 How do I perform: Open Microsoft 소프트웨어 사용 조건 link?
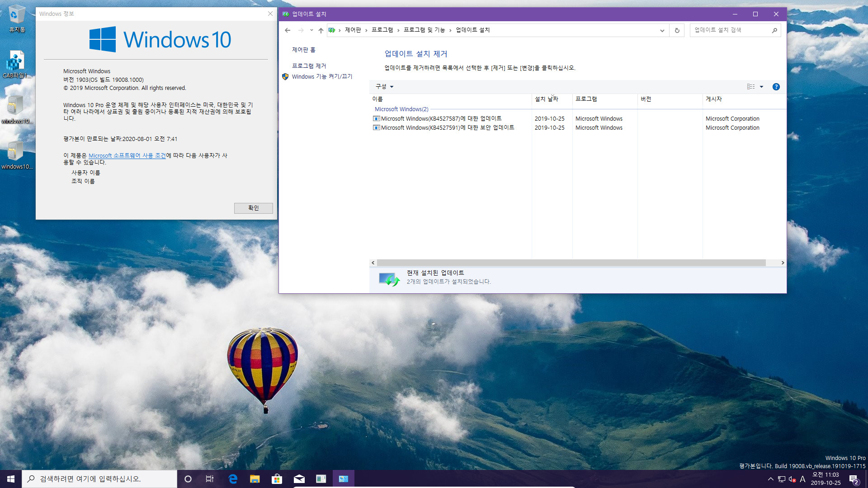(x=127, y=155)
